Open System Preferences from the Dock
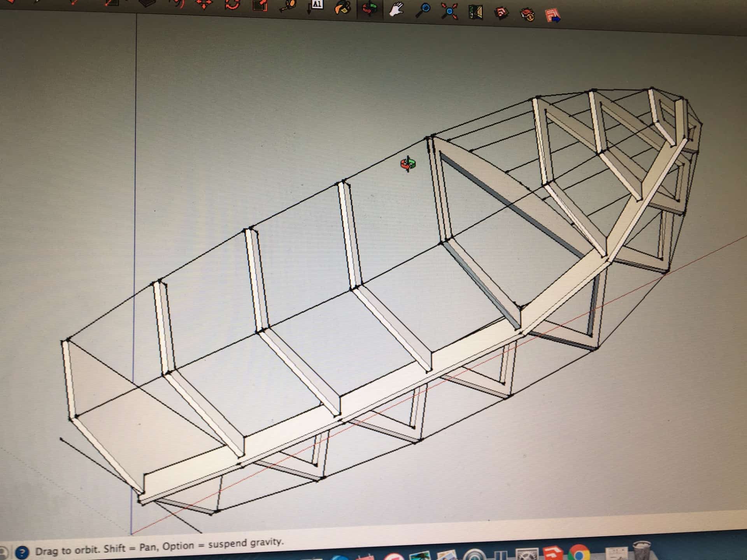 tap(527, 555)
